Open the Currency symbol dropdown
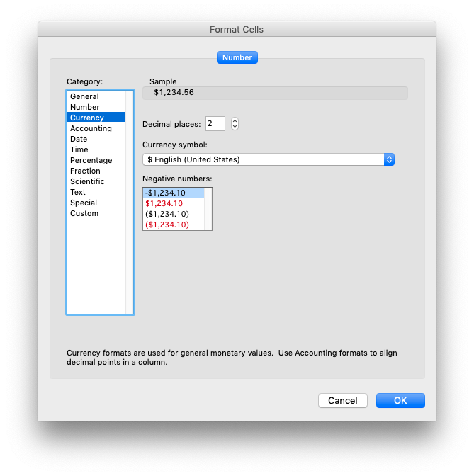This screenshot has height=476, width=474. pyautogui.click(x=269, y=159)
